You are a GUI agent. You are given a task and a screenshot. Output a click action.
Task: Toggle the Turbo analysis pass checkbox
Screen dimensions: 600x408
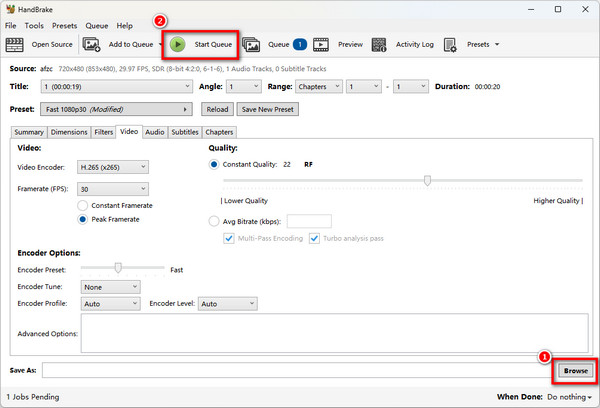(x=314, y=238)
